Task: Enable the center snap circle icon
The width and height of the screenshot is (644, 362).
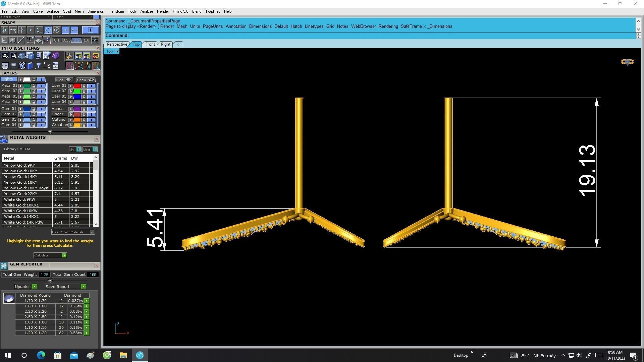Action: click(57, 30)
